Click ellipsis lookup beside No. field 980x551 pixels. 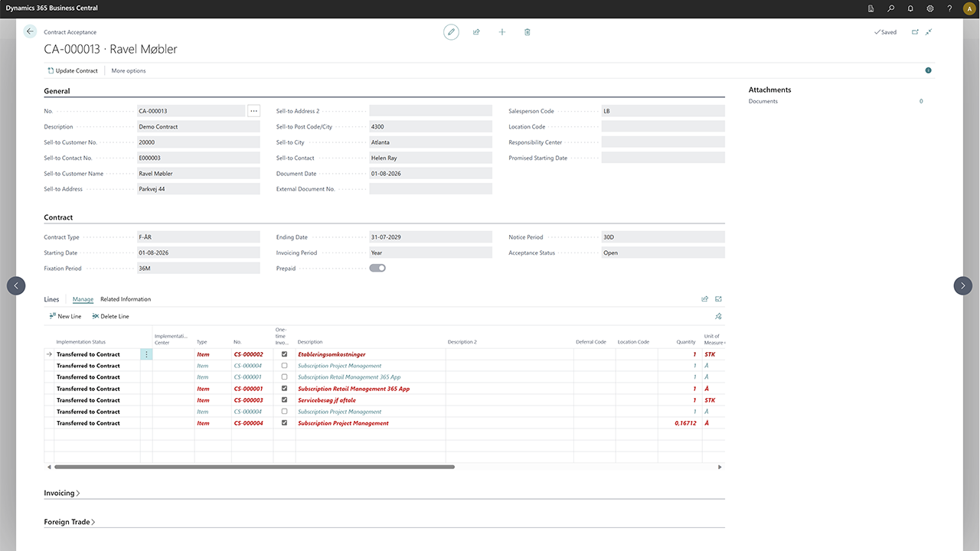coord(254,111)
